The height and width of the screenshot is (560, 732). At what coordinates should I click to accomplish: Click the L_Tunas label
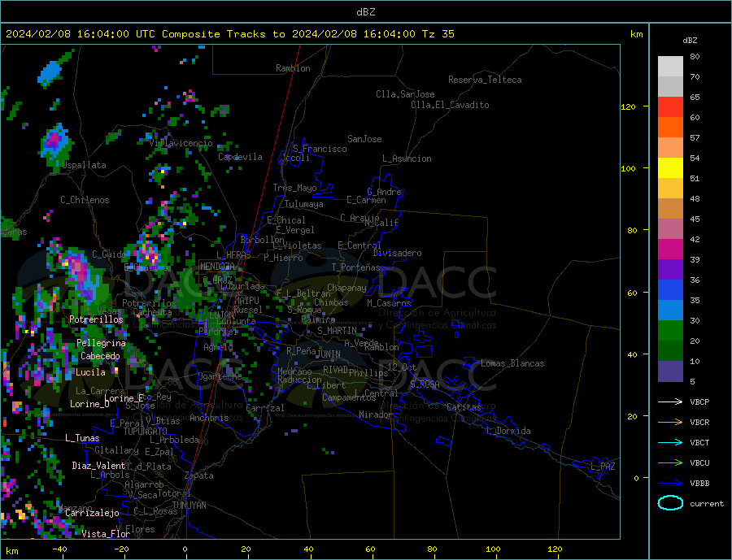point(82,438)
